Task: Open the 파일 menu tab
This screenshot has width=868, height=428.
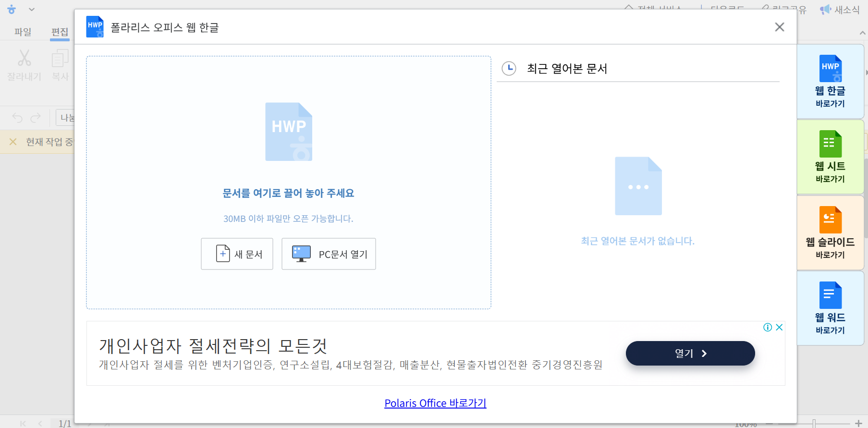Action: (23, 32)
